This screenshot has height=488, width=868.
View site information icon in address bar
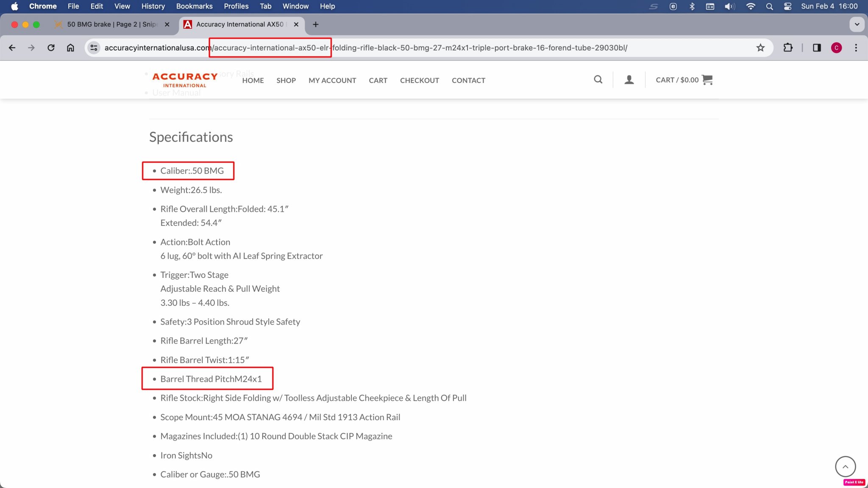[x=94, y=48]
